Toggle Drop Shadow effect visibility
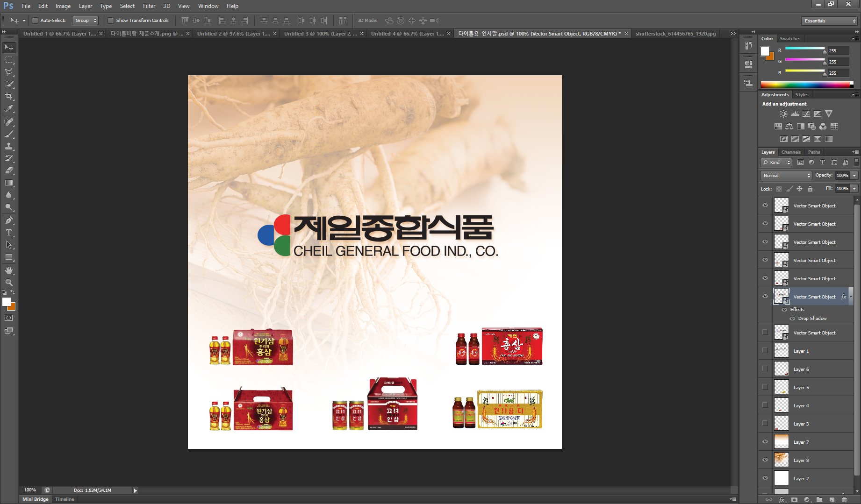Viewport: 861px width, 504px height. [x=792, y=319]
